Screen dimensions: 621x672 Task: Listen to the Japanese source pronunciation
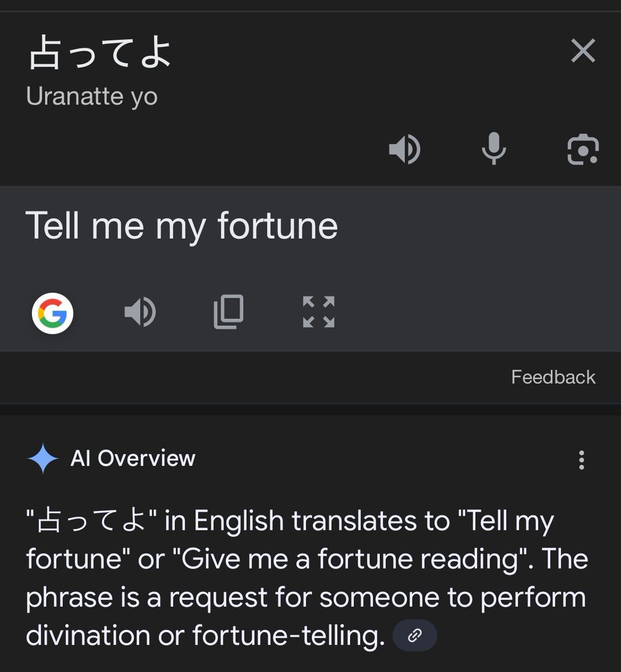[405, 150]
